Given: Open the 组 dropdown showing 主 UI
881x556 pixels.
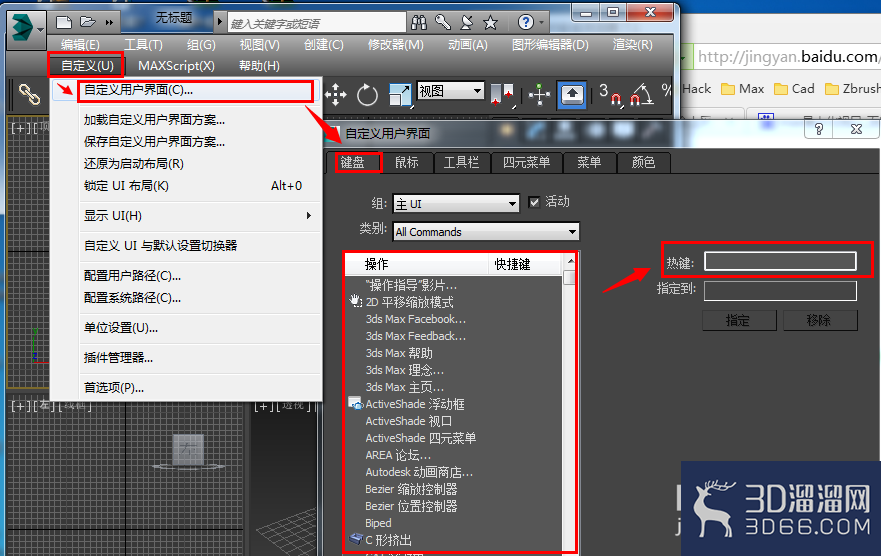Looking at the screenshot, I should 456,203.
